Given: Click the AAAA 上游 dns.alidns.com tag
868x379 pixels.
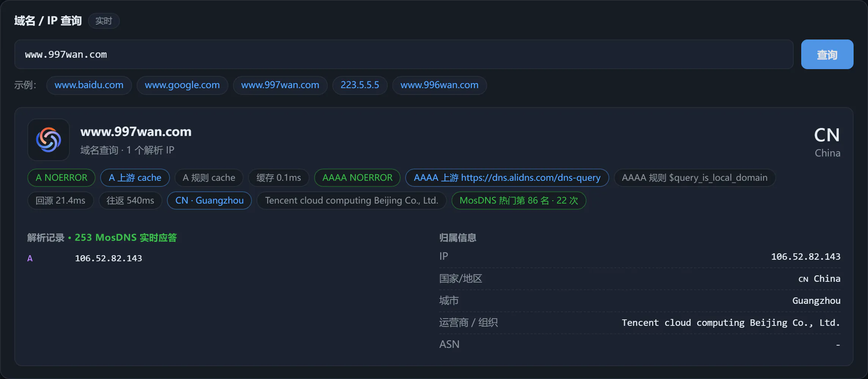Looking at the screenshot, I should (x=507, y=178).
